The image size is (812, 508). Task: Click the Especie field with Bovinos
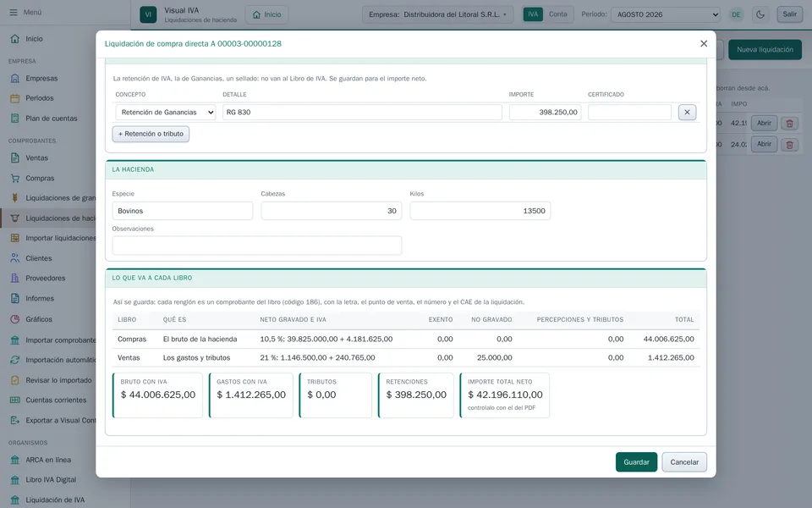[x=183, y=211]
